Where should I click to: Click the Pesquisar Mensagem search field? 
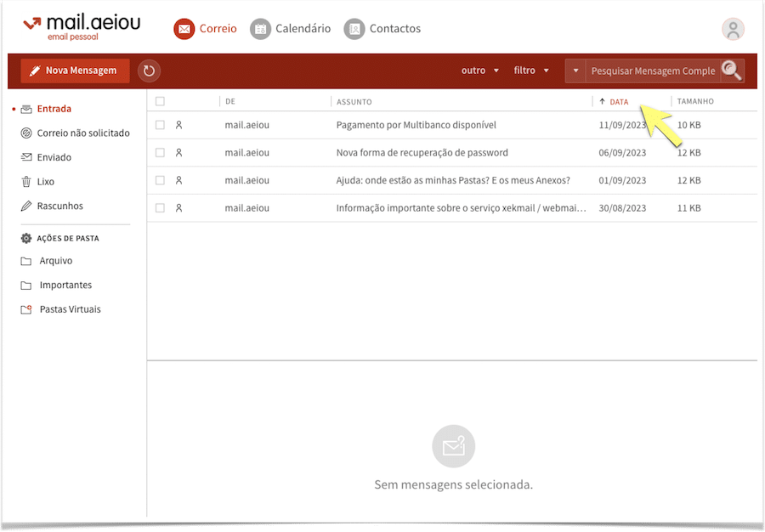tap(652, 71)
